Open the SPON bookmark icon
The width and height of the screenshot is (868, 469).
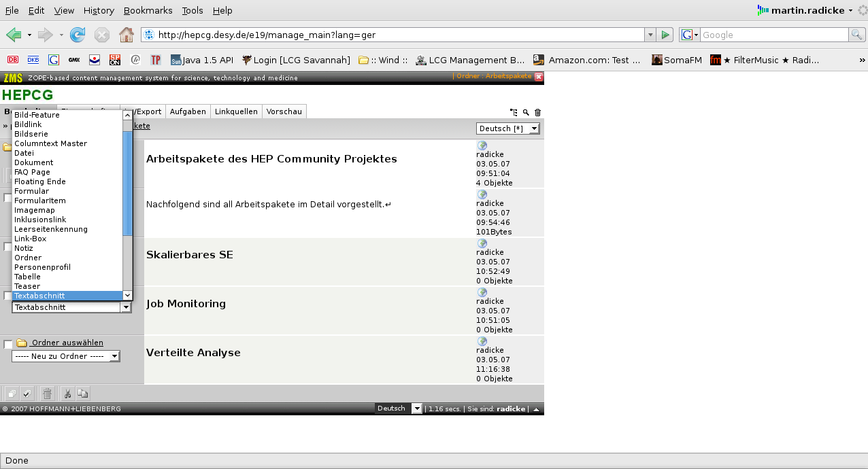pos(115,60)
